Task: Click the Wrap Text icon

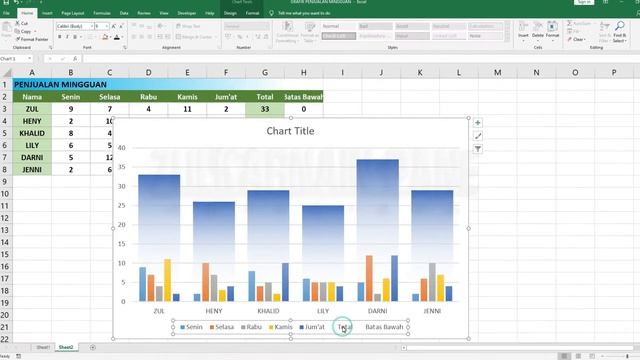Action: point(178,26)
